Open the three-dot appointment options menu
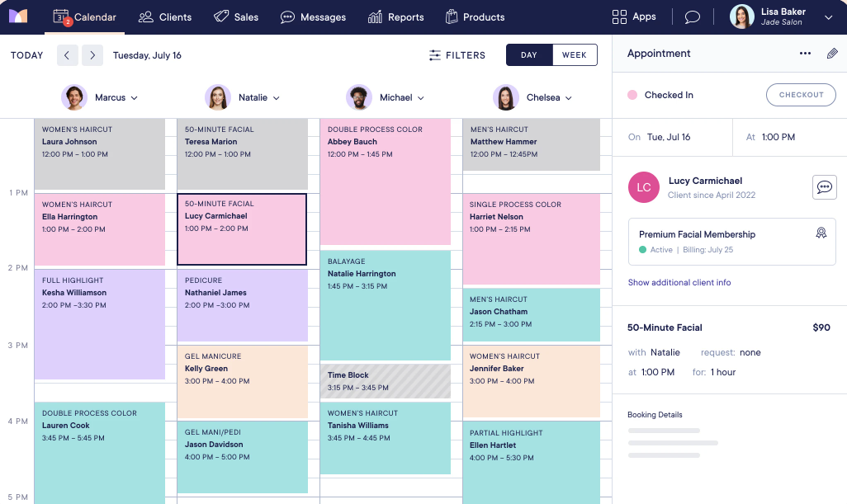Image resolution: width=847 pixels, height=504 pixels. [x=805, y=54]
